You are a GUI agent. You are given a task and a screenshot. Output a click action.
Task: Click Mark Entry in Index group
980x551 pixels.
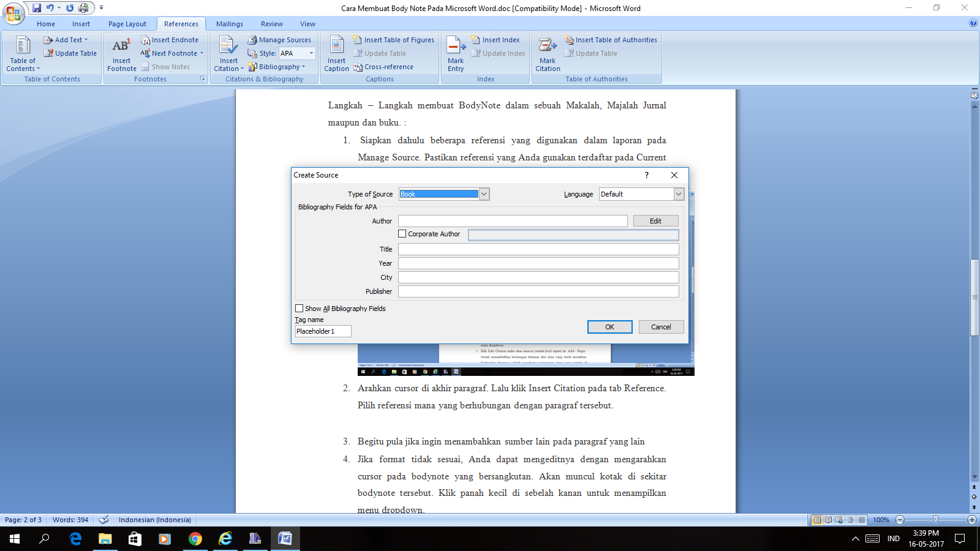[456, 54]
